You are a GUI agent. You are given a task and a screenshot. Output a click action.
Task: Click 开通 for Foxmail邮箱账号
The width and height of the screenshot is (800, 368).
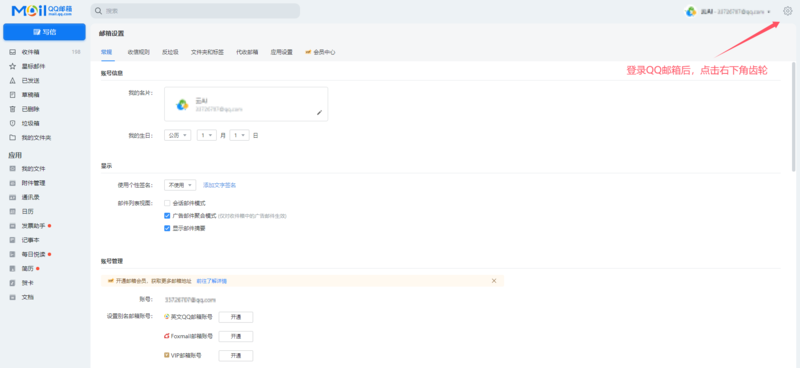point(236,336)
